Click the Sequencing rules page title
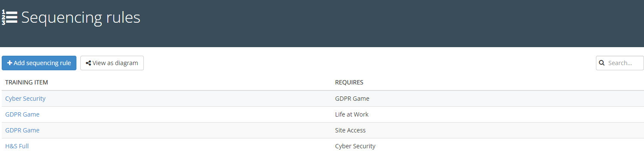This screenshot has width=644, height=165. tap(81, 18)
